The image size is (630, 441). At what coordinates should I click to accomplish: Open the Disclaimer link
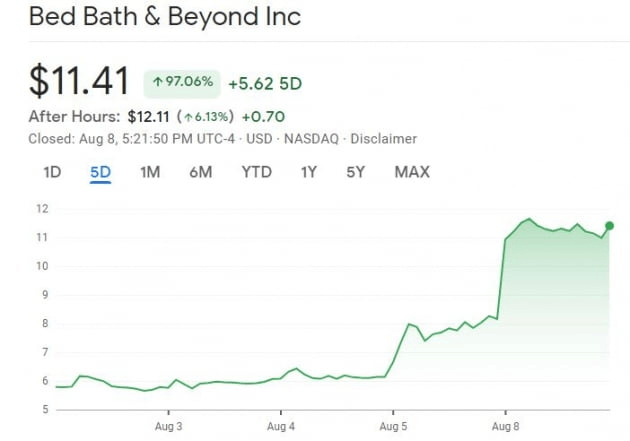click(x=383, y=139)
